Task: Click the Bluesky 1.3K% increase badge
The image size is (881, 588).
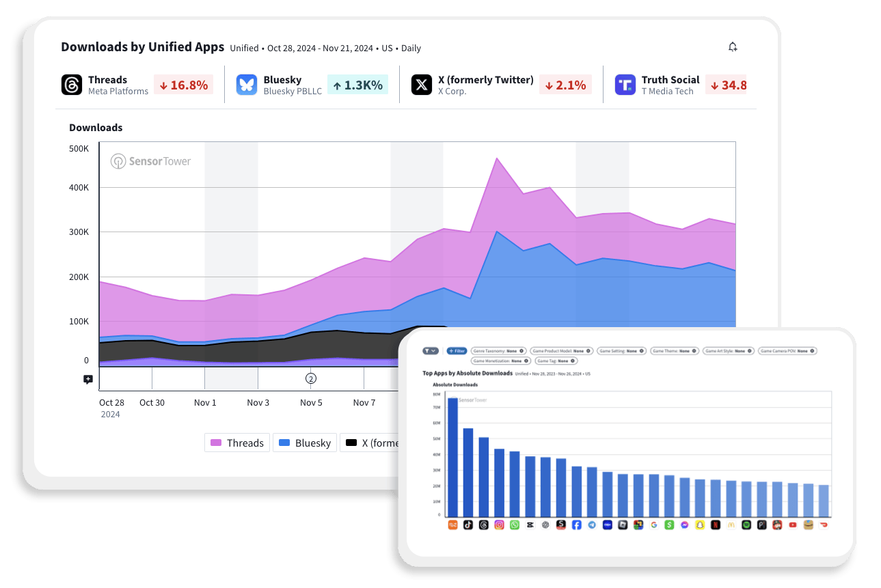Action: point(357,85)
